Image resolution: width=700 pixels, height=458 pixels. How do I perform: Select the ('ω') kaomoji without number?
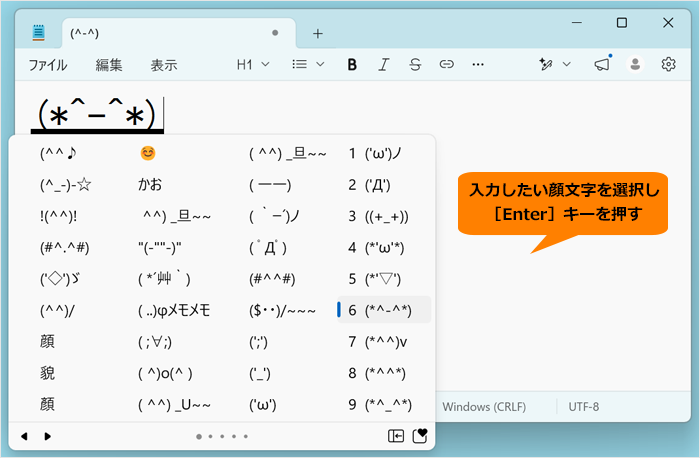tap(262, 405)
